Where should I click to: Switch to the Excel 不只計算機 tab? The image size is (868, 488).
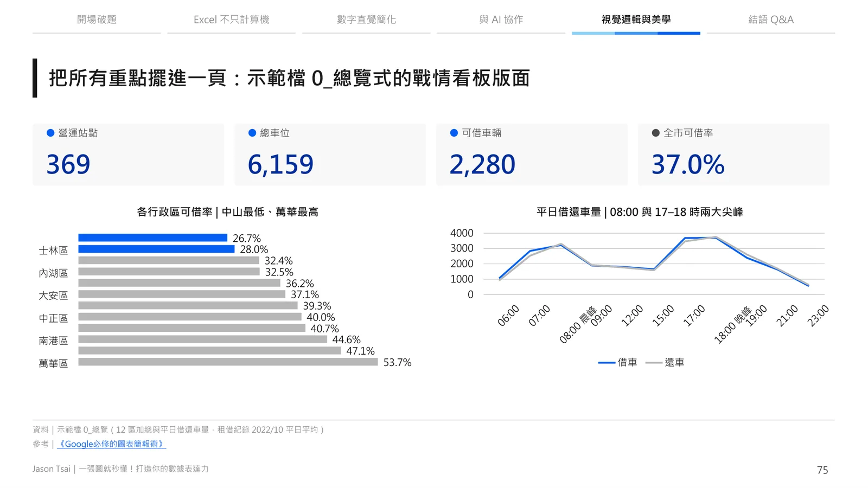(x=232, y=20)
